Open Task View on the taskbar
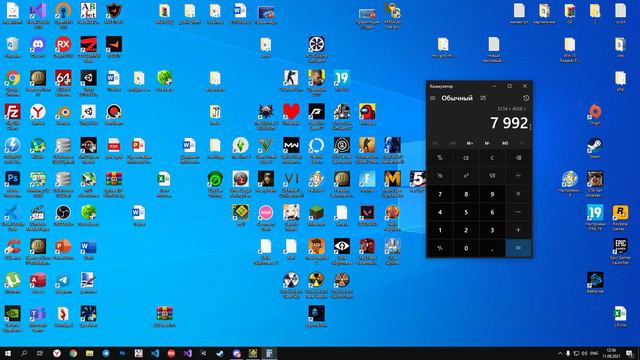 pyautogui.click(x=40, y=353)
